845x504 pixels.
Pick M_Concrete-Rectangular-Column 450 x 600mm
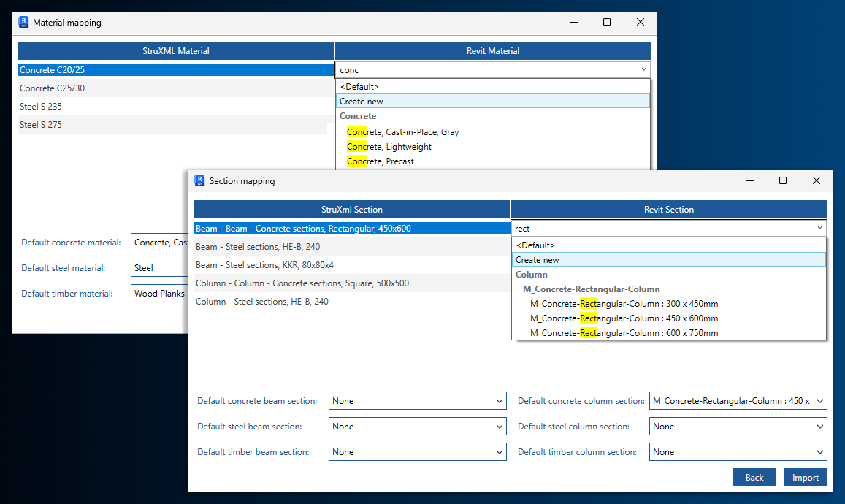coord(624,318)
